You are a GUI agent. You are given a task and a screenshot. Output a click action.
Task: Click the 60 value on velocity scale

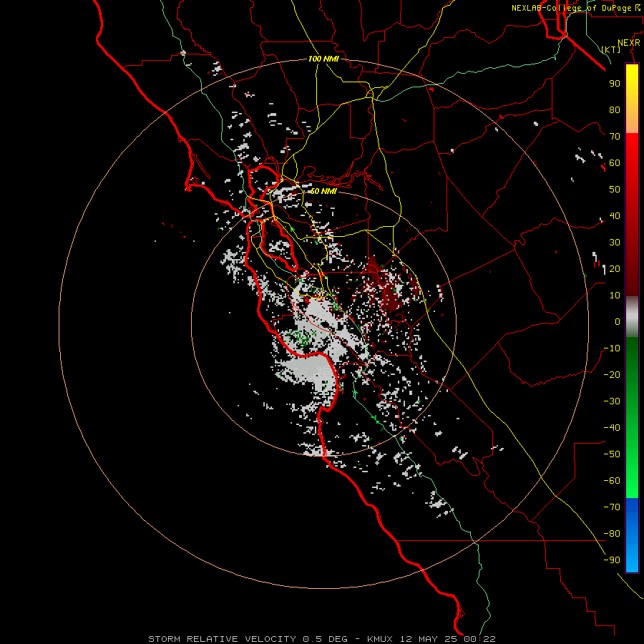(615, 163)
